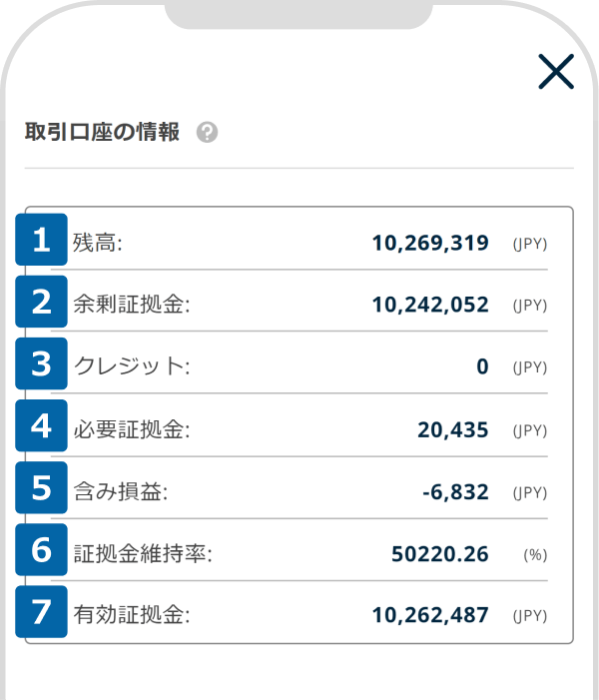Image resolution: width=599 pixels, height=700 pixels.
Task: Click the percent unit beside 証拠金維持率
Action: click(x=535, y=554)
